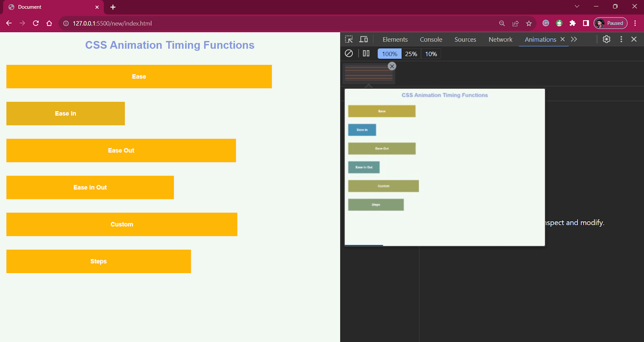Close the Animations tab

click(x=563, y=39)
